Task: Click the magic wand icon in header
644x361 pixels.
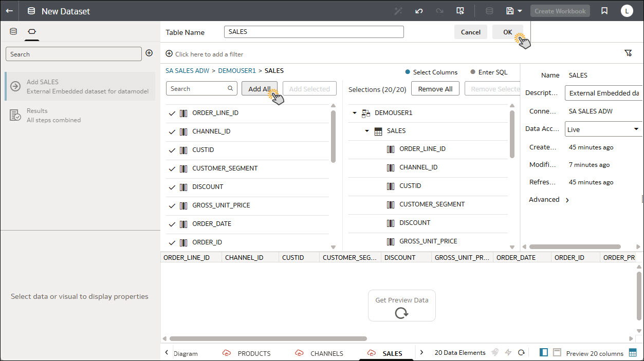Action: click(398, 11)
